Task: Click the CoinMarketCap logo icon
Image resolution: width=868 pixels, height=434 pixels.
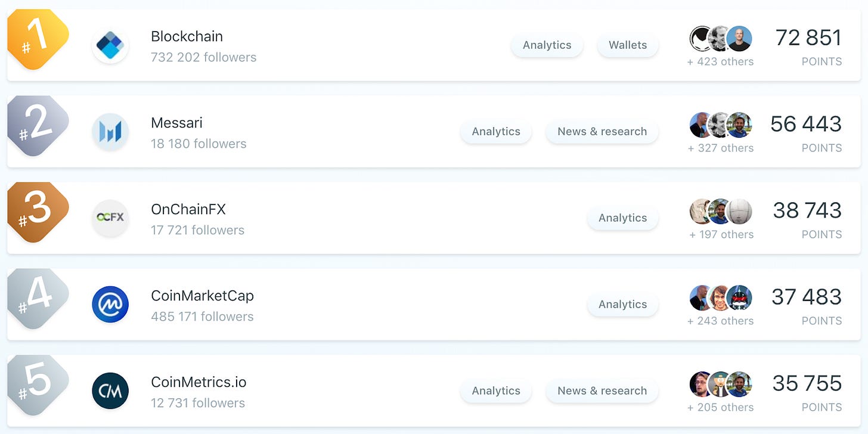Action: (110, 305)
